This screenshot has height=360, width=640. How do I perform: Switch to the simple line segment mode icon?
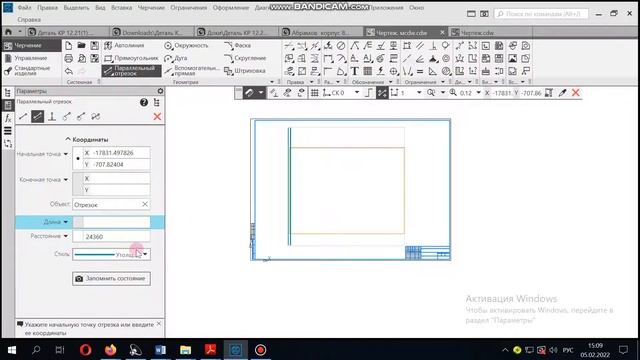point(23,117)
